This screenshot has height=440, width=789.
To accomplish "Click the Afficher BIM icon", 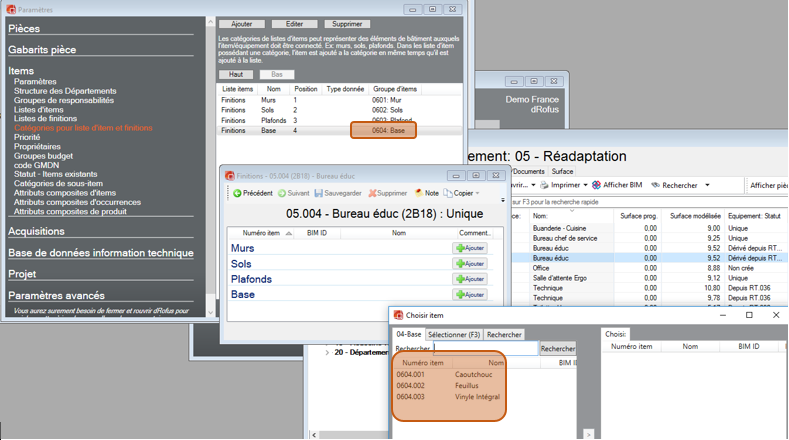I will click(597, 185).
